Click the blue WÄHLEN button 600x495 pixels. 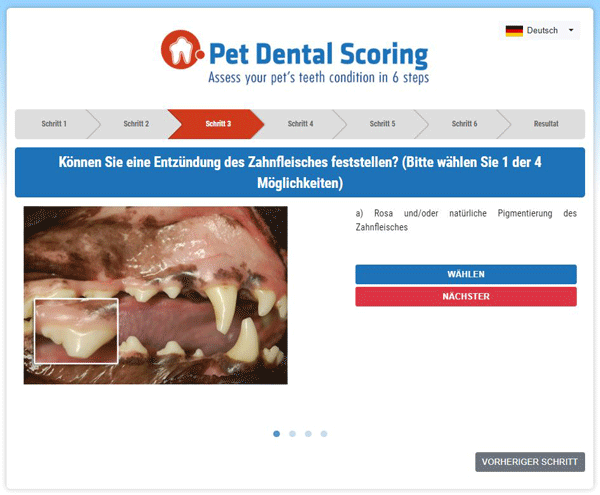(x=466, y=274)
